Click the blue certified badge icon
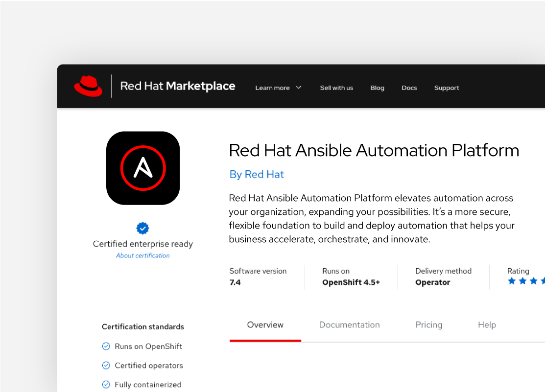545x392 pixels. pos(142,228)
